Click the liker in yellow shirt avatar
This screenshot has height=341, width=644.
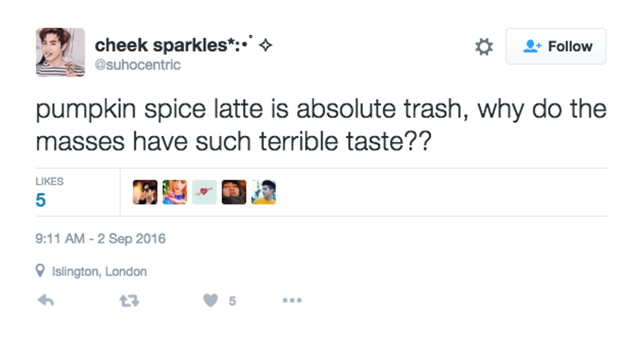264,192
